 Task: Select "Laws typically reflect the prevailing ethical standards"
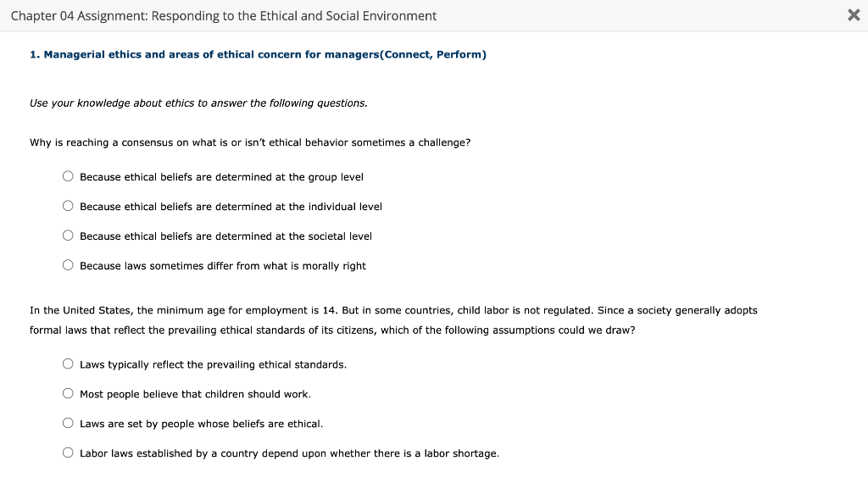pos(68,364)
